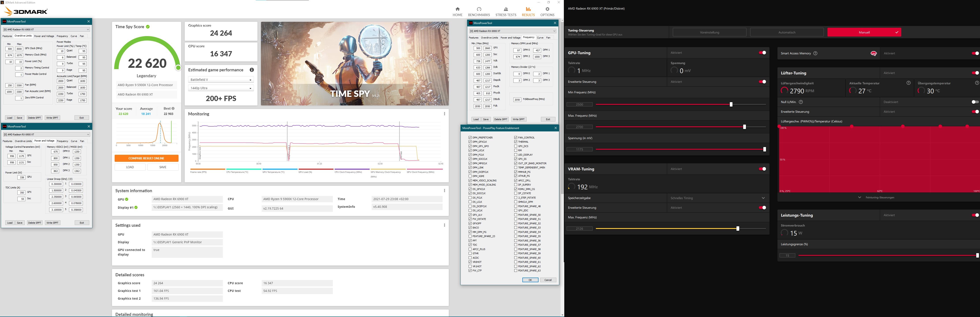Click the Power Limit (W) GPU field 338
The width and height of the screenshot is (980, 317).
(x=22, y=177)
